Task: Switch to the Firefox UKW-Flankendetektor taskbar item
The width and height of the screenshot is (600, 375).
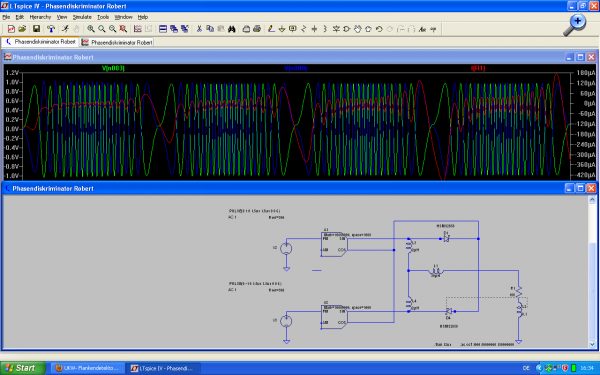Action: (87, 368)
